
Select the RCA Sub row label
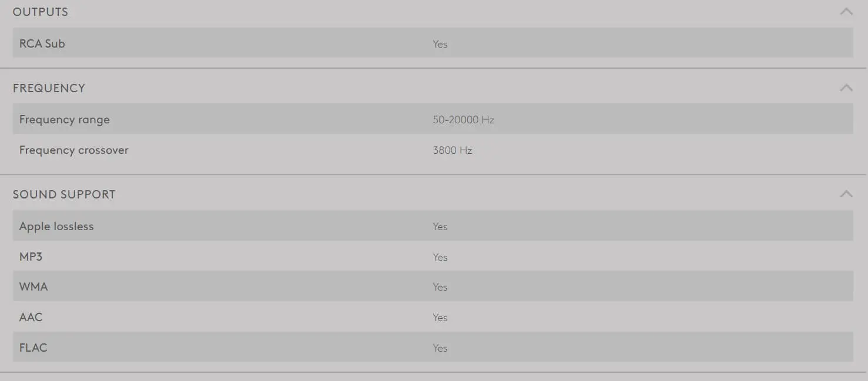click(x=42, y=43)
